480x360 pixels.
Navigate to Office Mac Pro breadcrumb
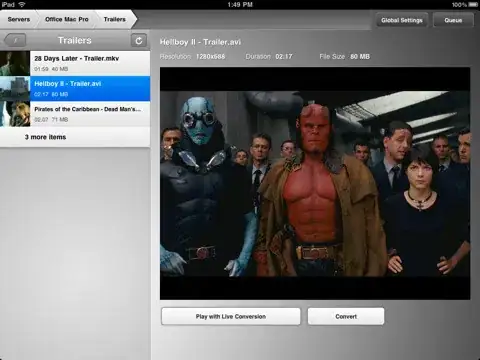67,19
